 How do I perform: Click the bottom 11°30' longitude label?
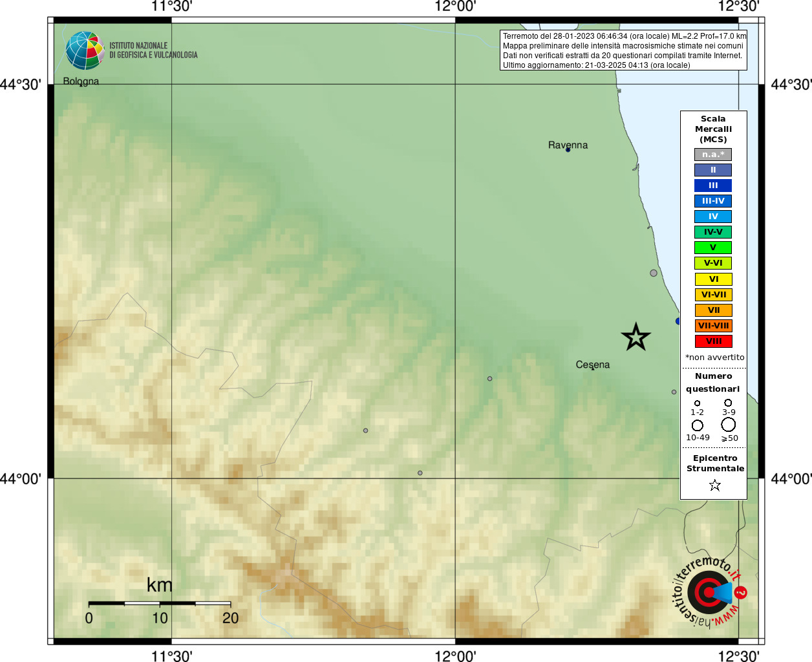tap(171, 656)
